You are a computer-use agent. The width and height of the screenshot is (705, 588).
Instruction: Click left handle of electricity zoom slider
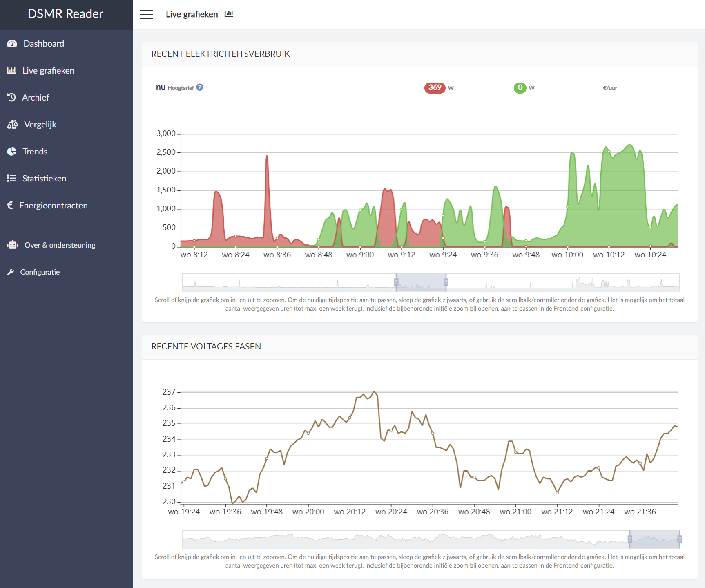[x=396, y=282]
